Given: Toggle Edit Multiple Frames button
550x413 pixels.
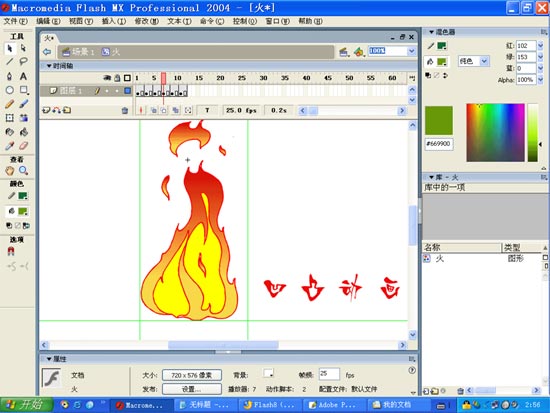Looking at the screenshot, I should [x=175, y=111].
